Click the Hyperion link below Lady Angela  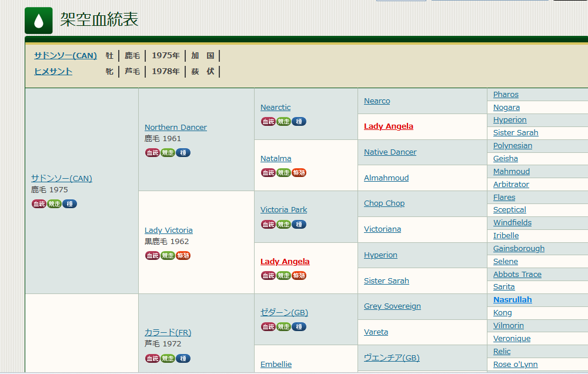pyautogui.click(x=380, y=255)
